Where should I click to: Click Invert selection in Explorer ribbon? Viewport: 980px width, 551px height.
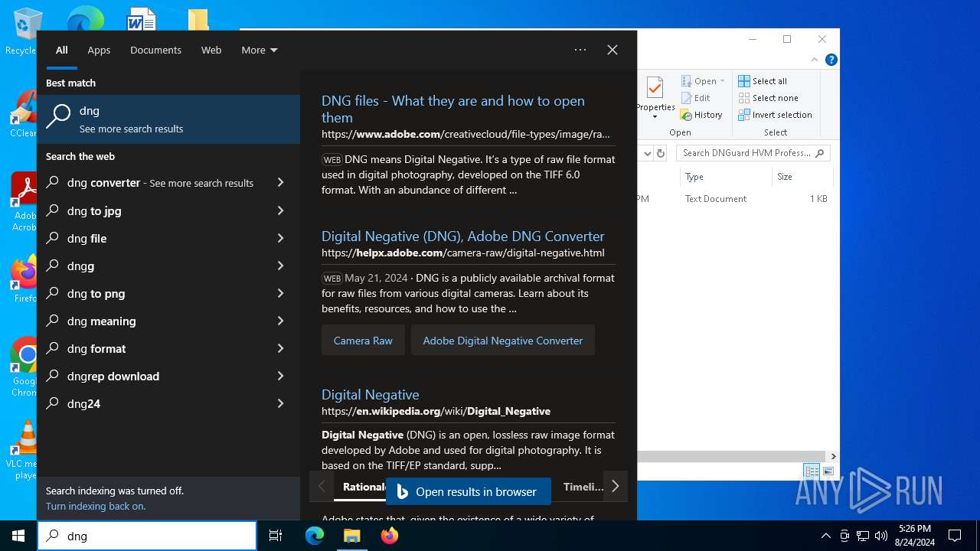[x=775, y=115]
